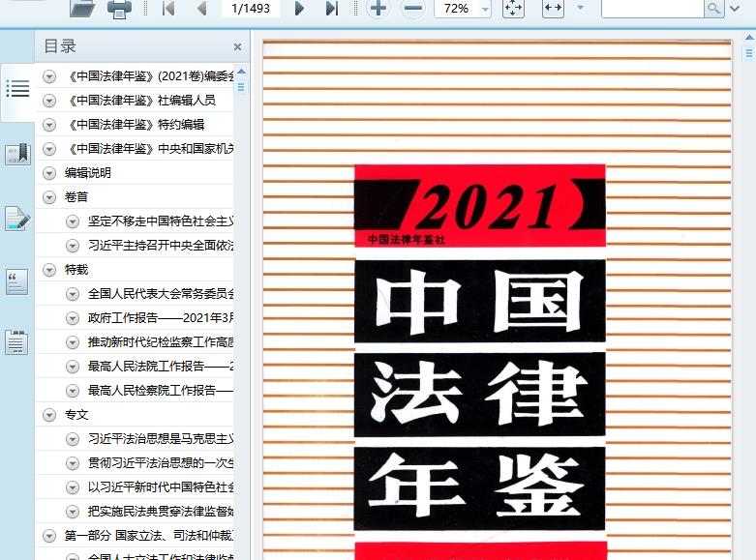756x560 pixels.
Task: Open 政府工作报告——2021年3月 chapter
Action: (161, 318)
